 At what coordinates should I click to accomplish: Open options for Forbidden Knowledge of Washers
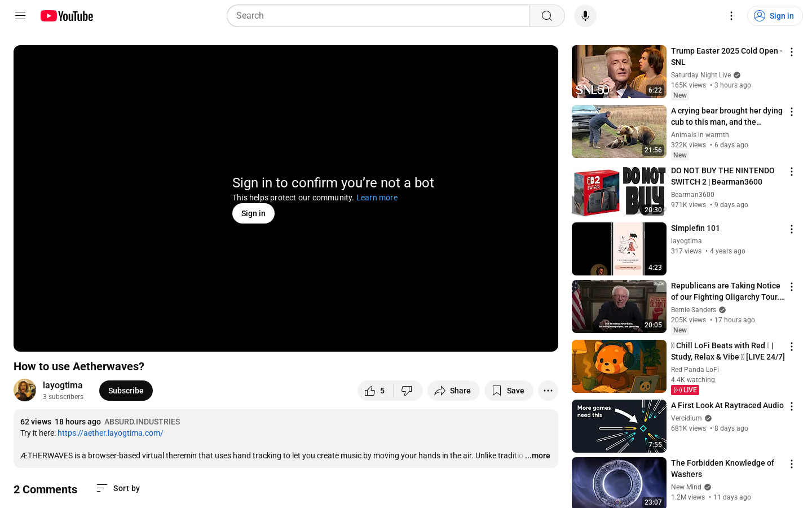pos(792,464)
